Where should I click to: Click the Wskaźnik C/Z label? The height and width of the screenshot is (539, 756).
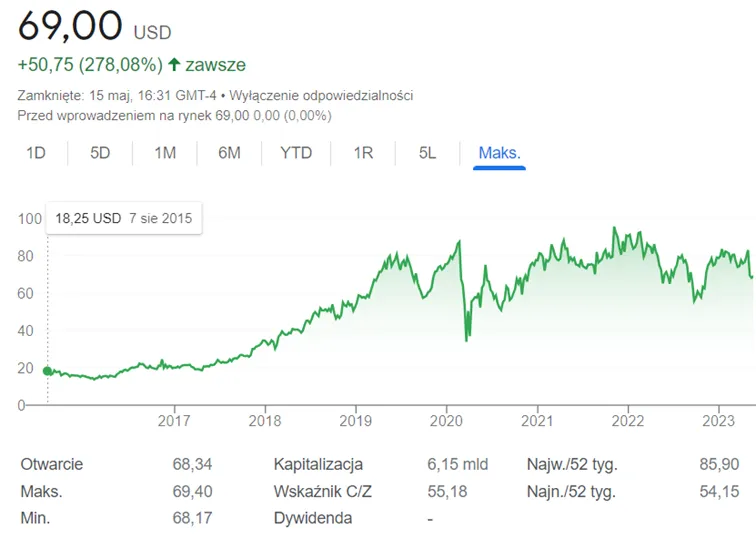click(x=323, y=491)
